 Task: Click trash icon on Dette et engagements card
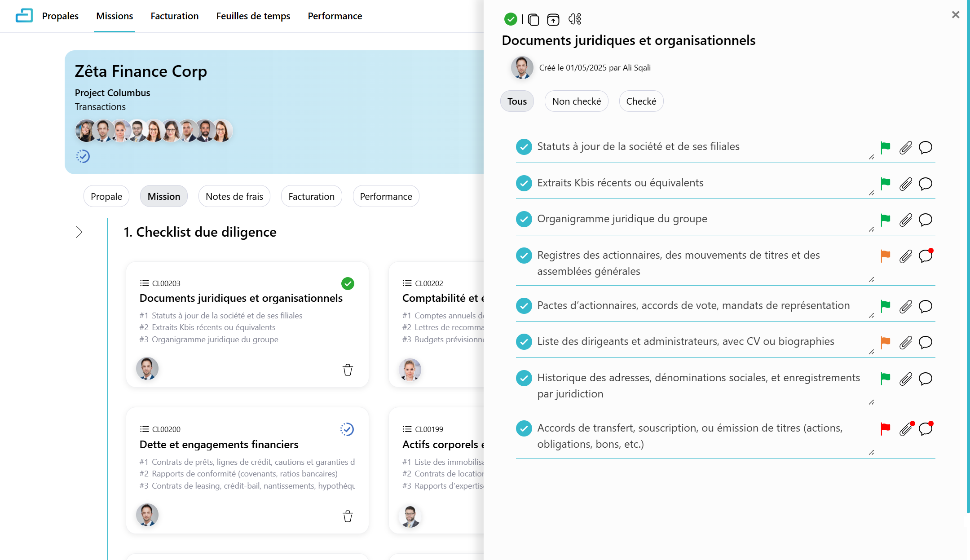coord(348,516)
